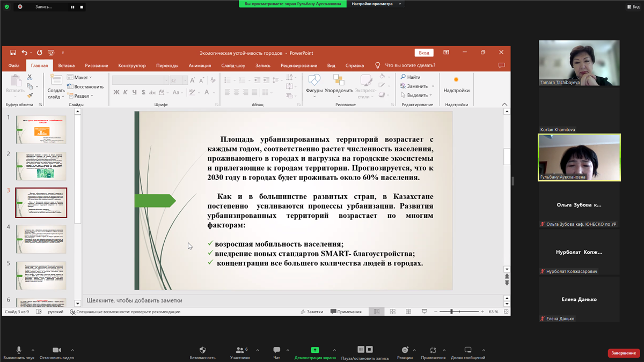Open View Options (Настройки просмотра) dropdown
This screenshot has width=644, height=362.
click(376, 4)
